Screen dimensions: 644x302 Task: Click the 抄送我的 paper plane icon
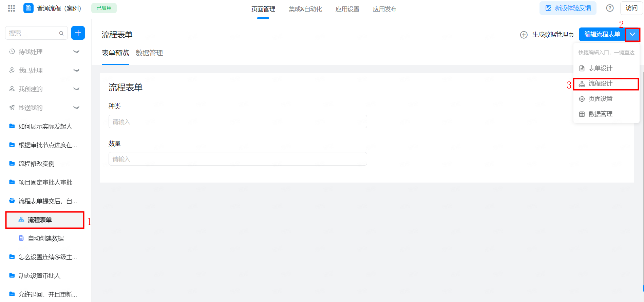pos(12,107)
